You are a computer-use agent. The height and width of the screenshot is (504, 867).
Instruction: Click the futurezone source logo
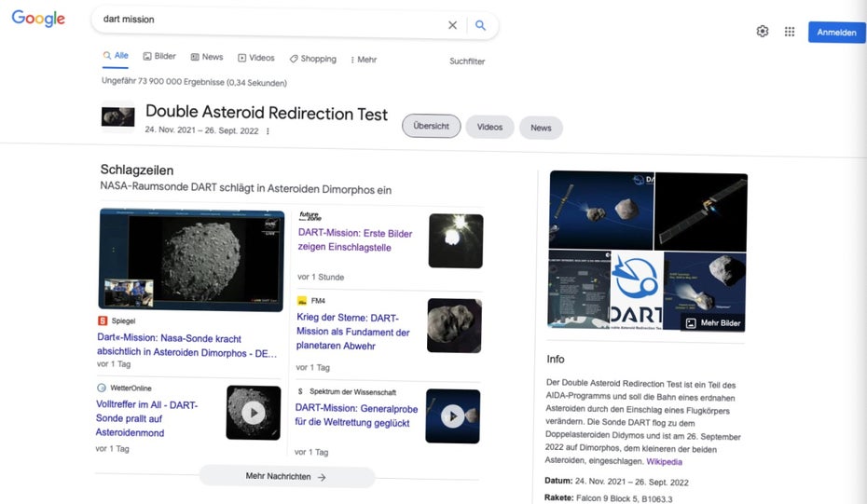pos(310,216)
